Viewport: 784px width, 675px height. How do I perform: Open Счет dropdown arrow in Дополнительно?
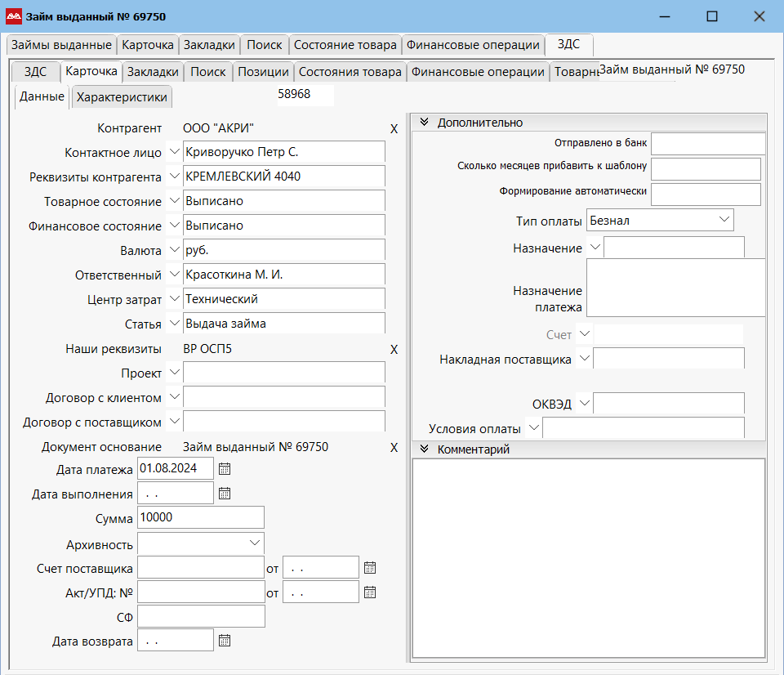point(584,333)
